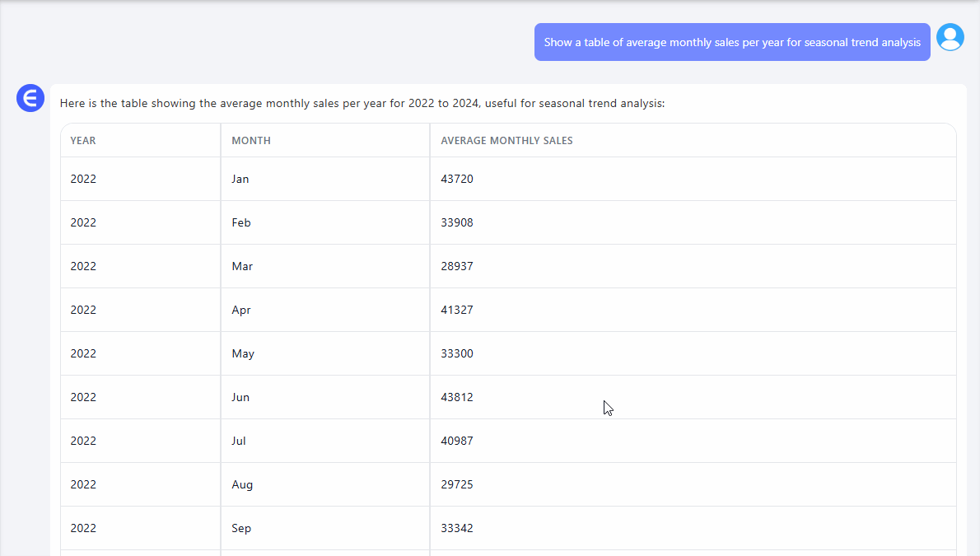Select the sales value 28937
The width and height of the screenshot is (980, 556).
coord(457,266)
